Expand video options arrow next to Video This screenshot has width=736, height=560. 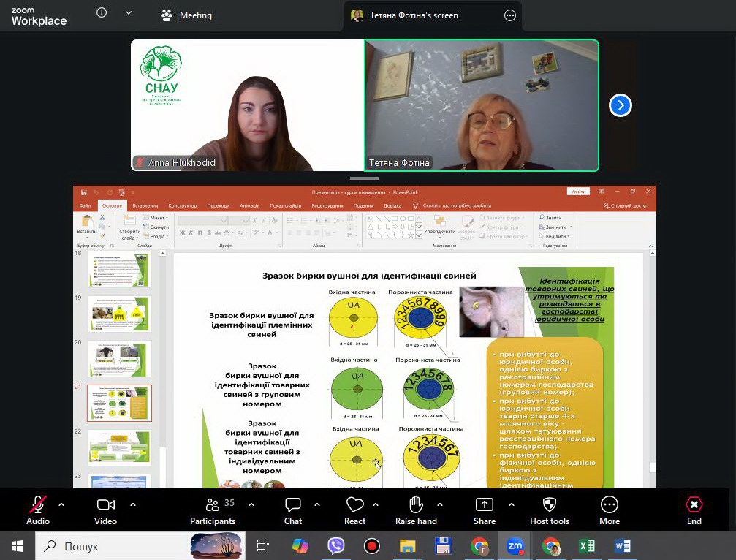click(133, 504)
